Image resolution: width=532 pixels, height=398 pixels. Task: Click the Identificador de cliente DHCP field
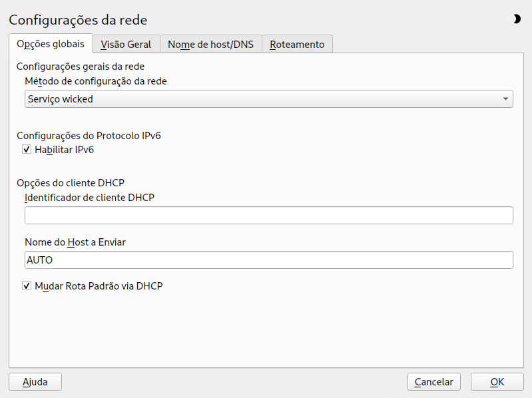click(x=269, y=215)
